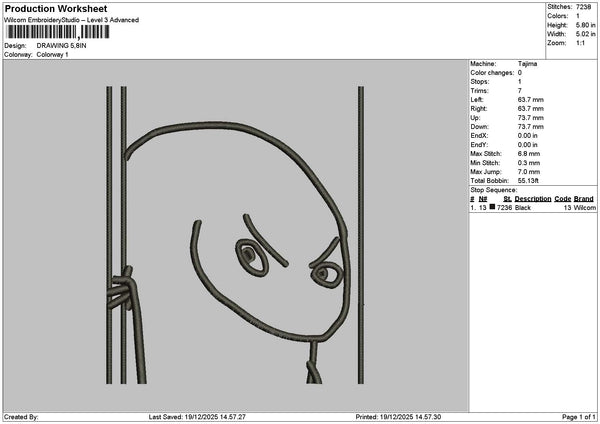Select the width value '5.02 in'
Image resolution: width=600 pixels, height=424 pixels.
[x=585, y=34]
